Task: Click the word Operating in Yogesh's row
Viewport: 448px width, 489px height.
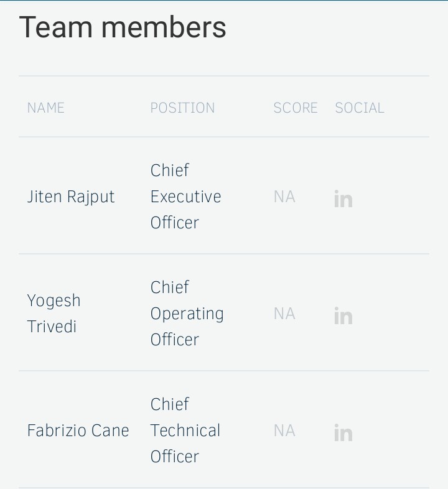Action: (187, 314)
